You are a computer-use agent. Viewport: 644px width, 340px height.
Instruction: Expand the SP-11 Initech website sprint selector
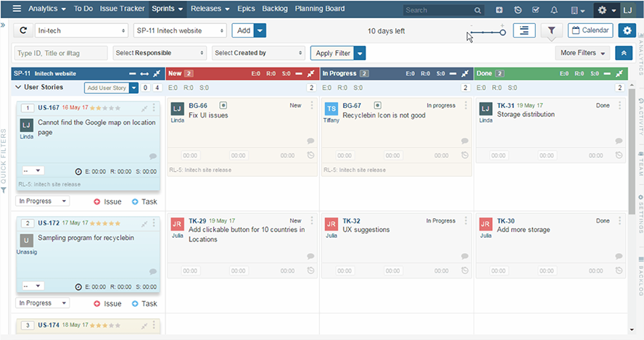point(180,31)
